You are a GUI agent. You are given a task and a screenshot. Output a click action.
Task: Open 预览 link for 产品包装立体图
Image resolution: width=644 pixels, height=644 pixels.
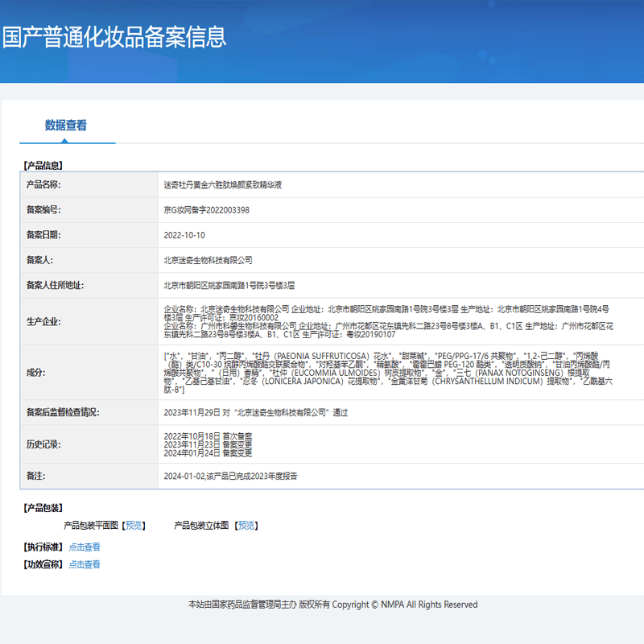(246, 526)
